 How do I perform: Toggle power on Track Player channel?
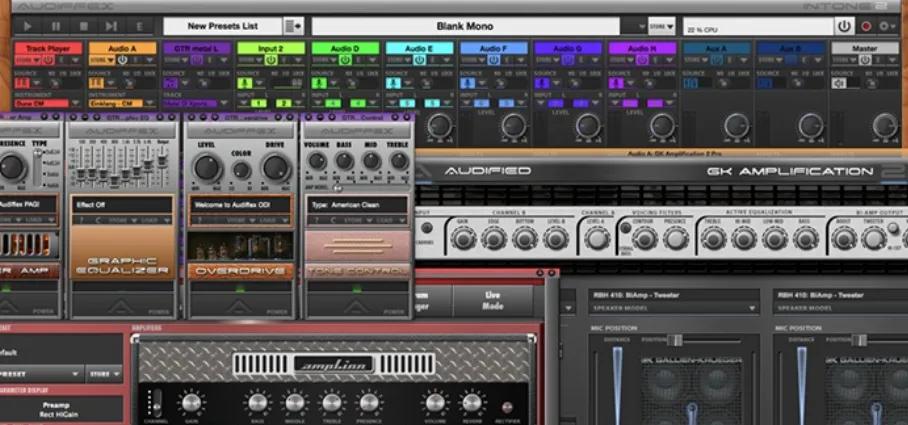tap(49, 60)
